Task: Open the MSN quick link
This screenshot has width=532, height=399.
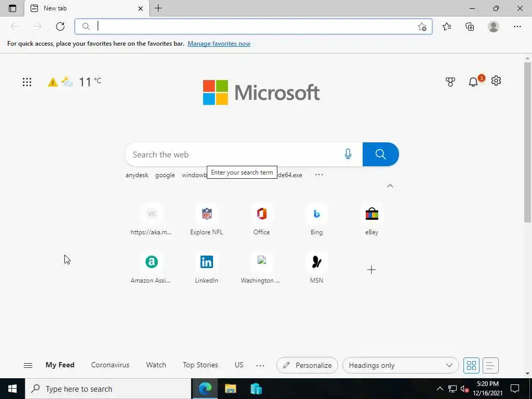Action: click(x=316, y=268)
